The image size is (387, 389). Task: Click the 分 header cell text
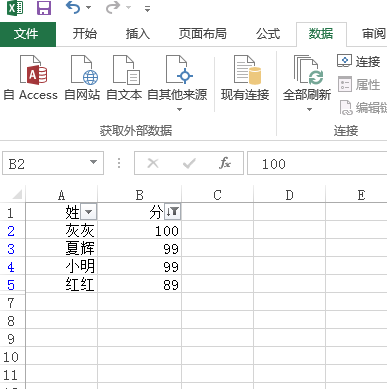[156, 212]
